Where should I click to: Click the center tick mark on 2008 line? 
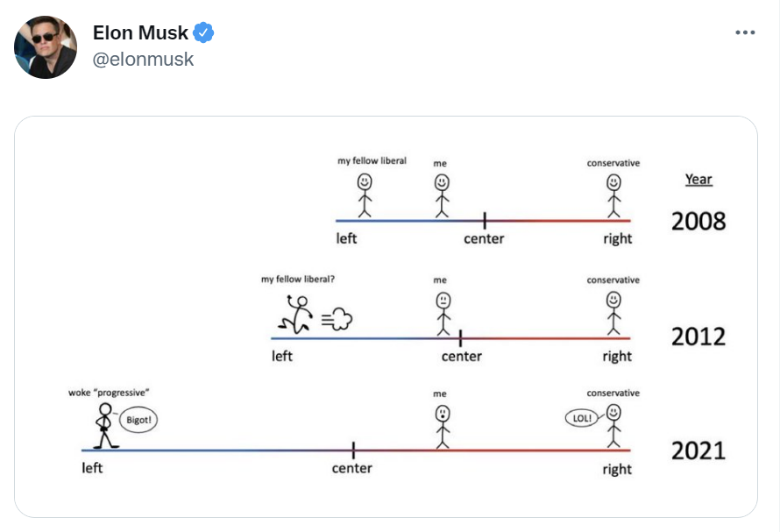(485, 220)
